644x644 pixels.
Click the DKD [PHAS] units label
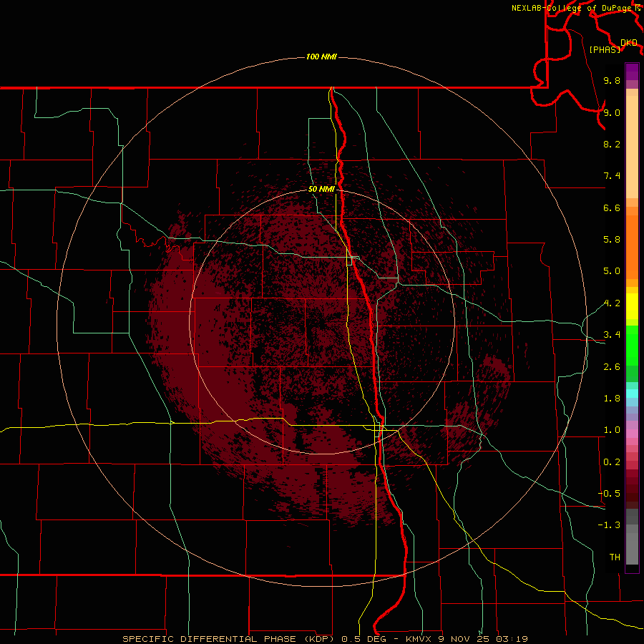614,47
